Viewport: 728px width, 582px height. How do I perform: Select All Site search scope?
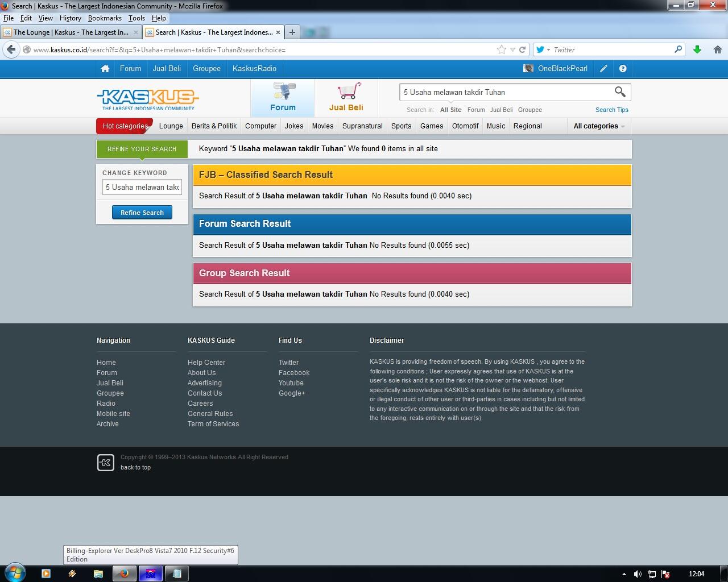point(451,110)
